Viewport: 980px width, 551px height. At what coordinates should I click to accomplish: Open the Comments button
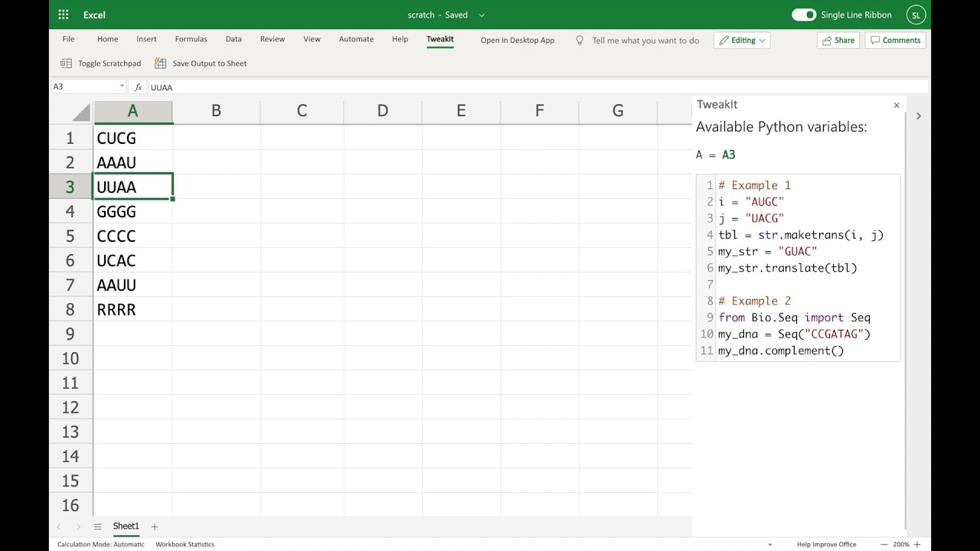click(895, 41)
